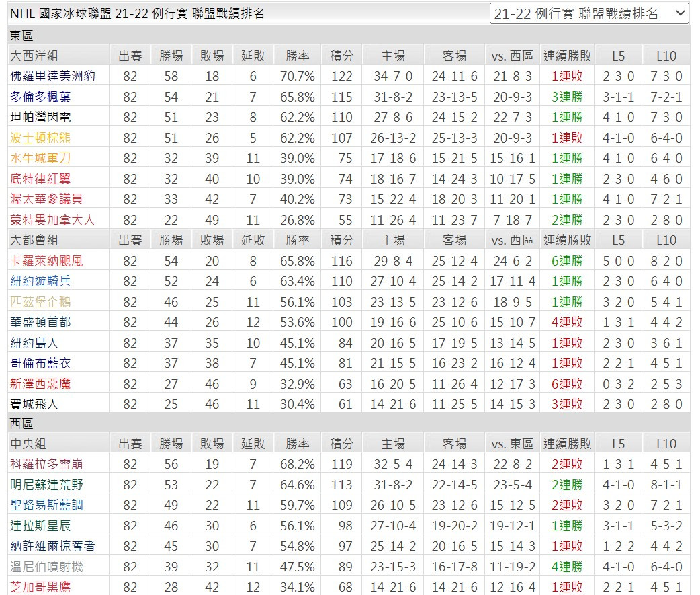This screenshot has height=595, width=700.
Task: Click 多倫多楓葉's 3連勝 streak cell
Action: point(567,97)
